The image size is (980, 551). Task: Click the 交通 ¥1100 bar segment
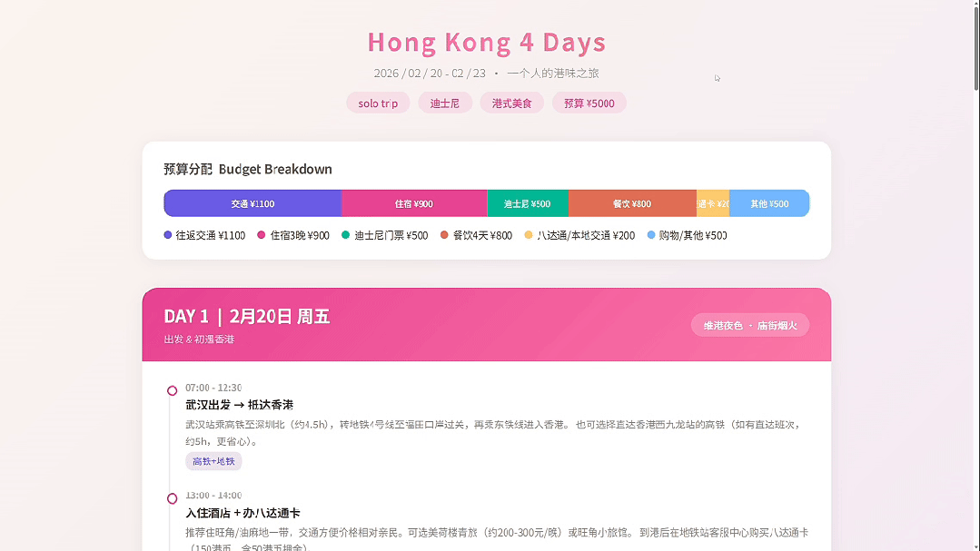[252, 203]
